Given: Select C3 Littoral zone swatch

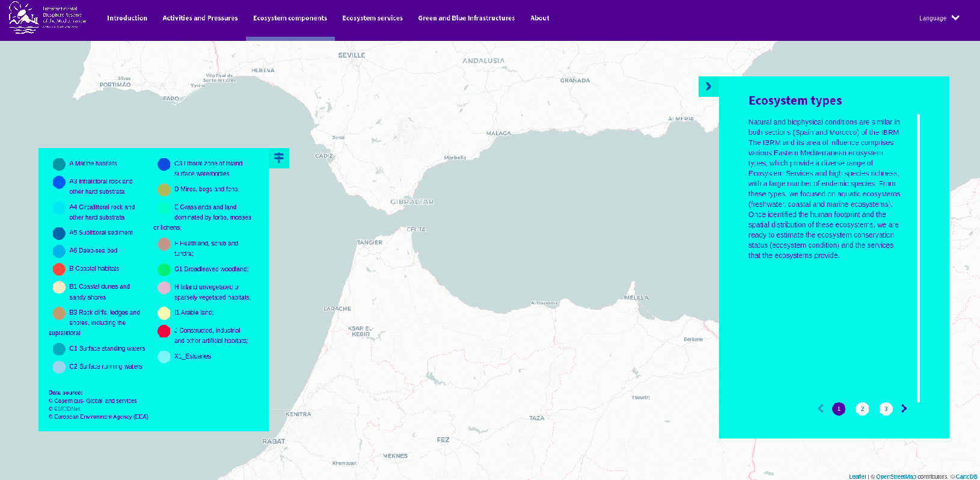Looking at the screenshot, I should coord(164,164).
